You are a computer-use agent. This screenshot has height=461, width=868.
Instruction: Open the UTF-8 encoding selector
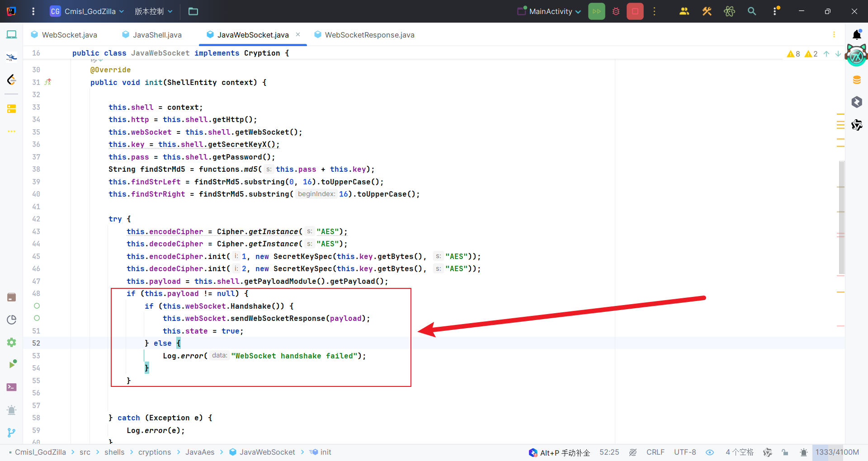685,452
